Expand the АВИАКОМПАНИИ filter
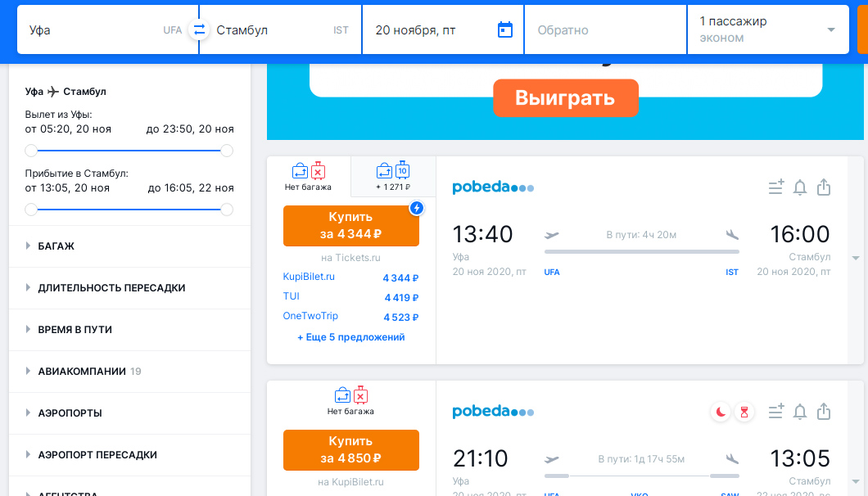 point(129,372)
